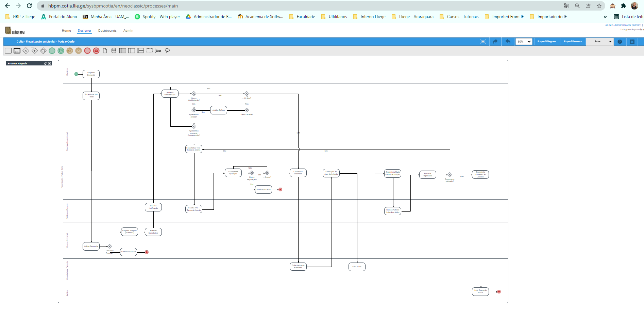Open the Save dropdown arrow
644x332 pixels.
click(610, 42)
